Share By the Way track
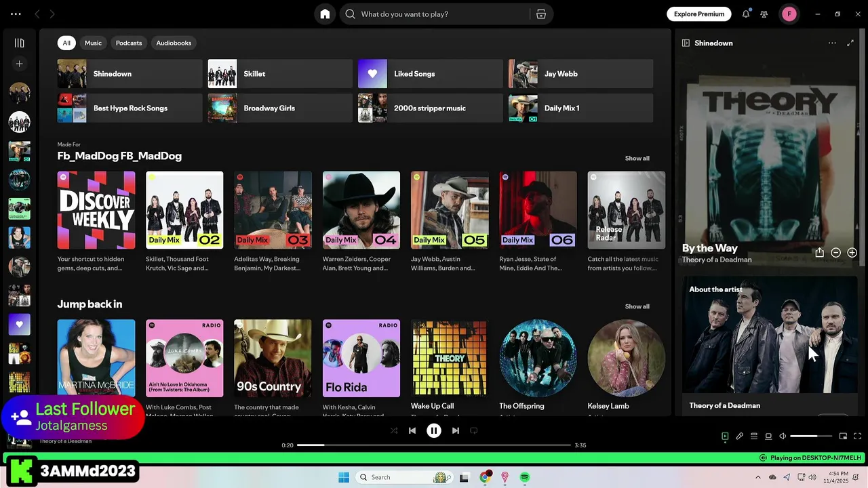Screen dimensions: 868x488 [x=819, y=252]
